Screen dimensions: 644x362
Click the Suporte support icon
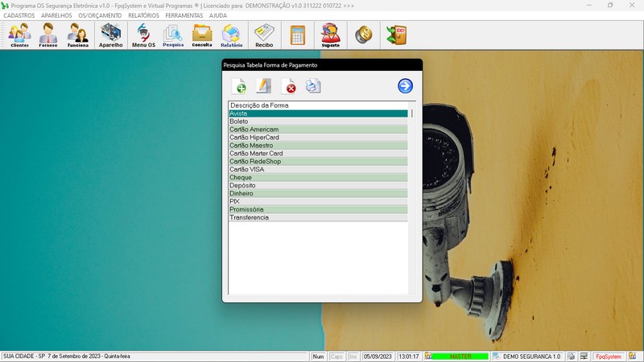pos(331,35)
